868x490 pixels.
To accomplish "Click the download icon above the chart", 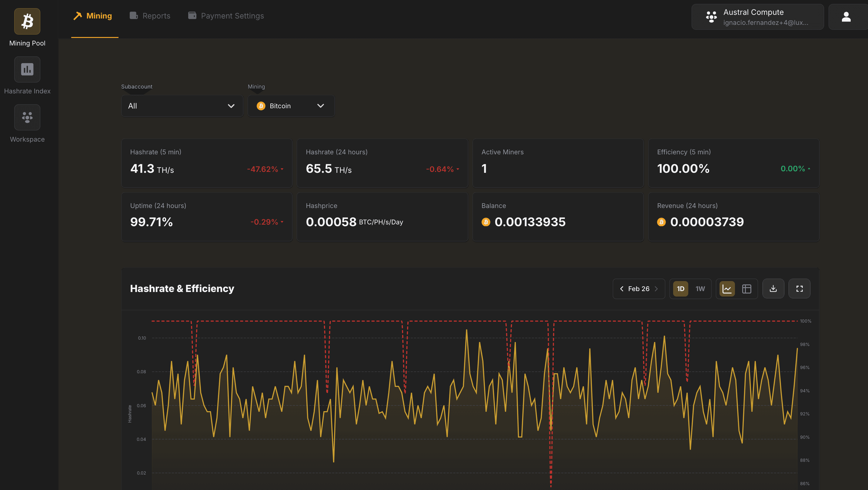I will click(x=773, y=288).
